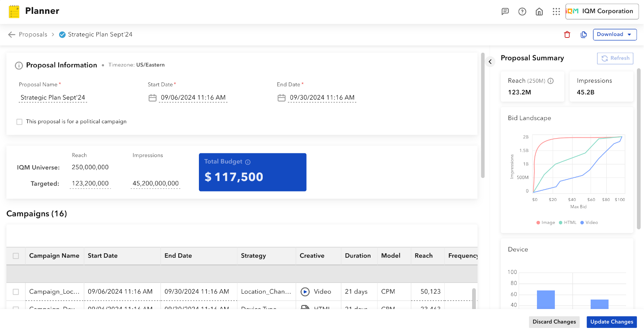Click the red delete proposal trash icon
This screenshot has width=644, height=334.
click(x=567, y=34)
